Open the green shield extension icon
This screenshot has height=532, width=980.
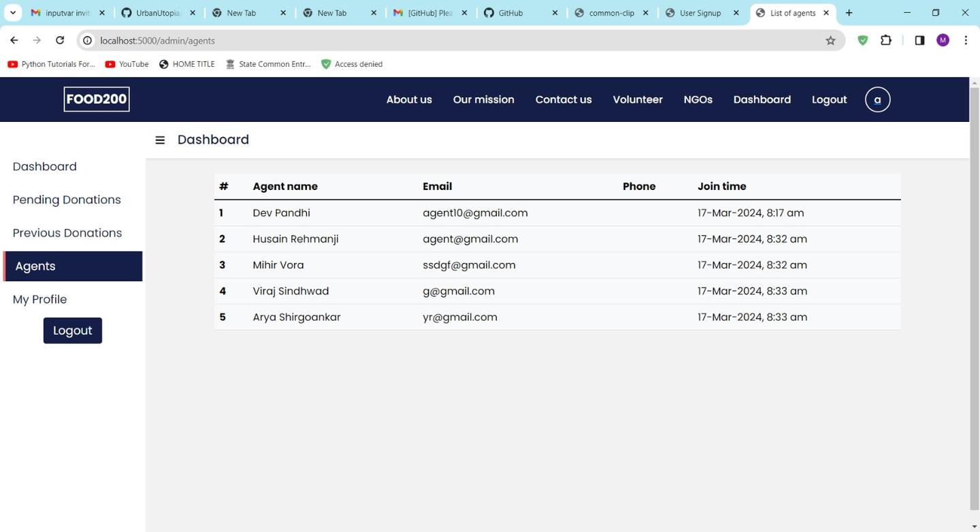862,41
